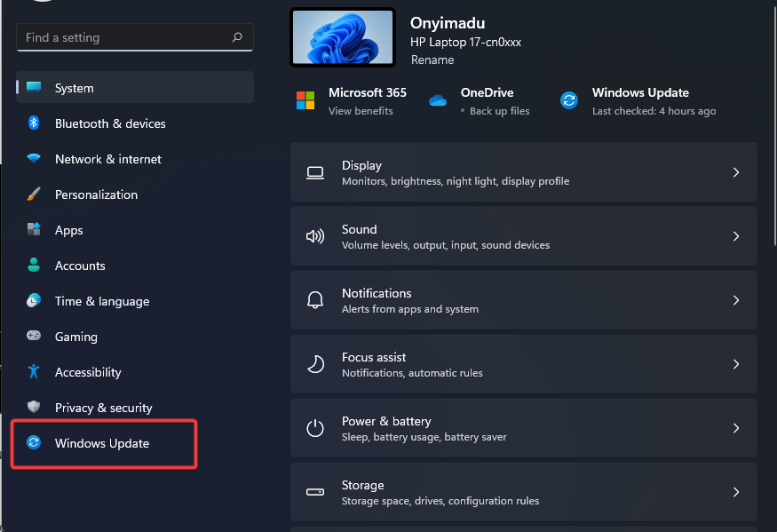Viewport: 777px width, 532px height.
Task: Open the Sound settings title
Action: coord(360,229)
